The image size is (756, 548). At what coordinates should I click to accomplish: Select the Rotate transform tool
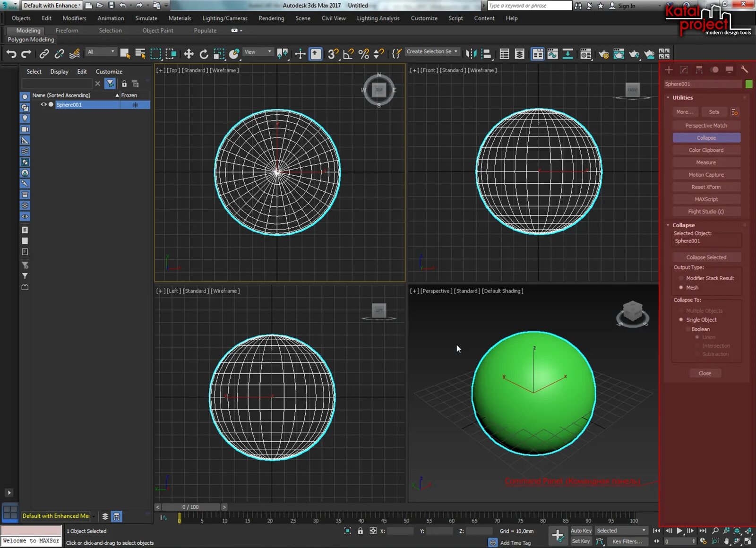[x=204, y=54]
